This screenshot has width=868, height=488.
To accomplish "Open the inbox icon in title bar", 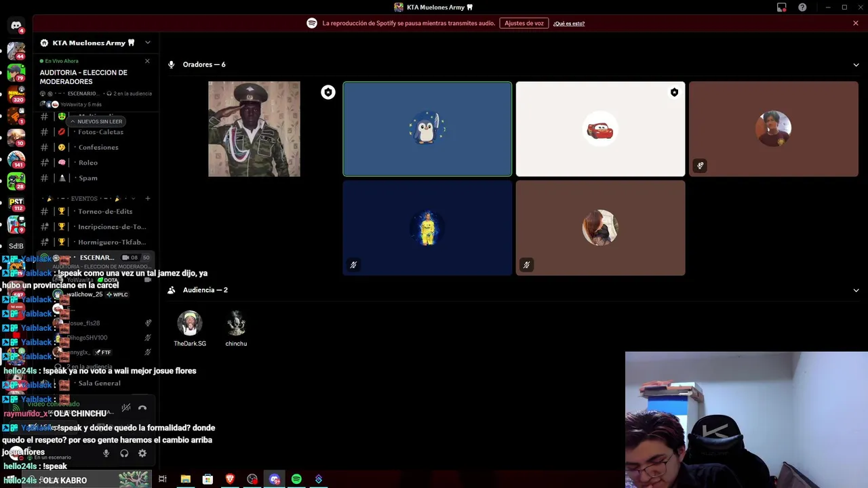I will coord(781,7).
